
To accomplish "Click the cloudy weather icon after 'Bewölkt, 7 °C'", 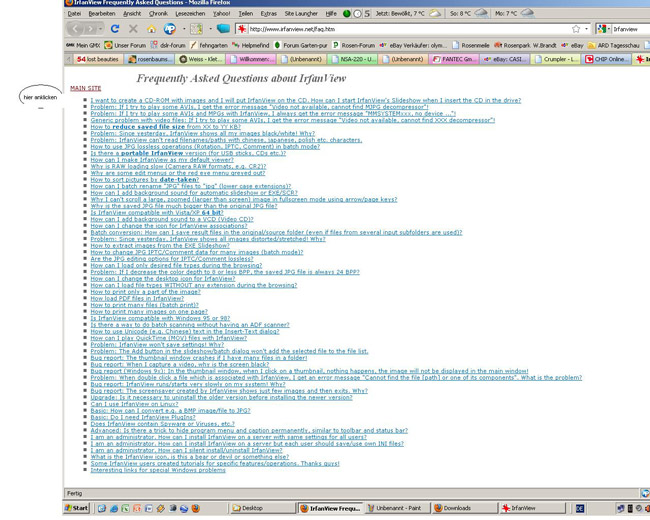I will tap(435, 13).
